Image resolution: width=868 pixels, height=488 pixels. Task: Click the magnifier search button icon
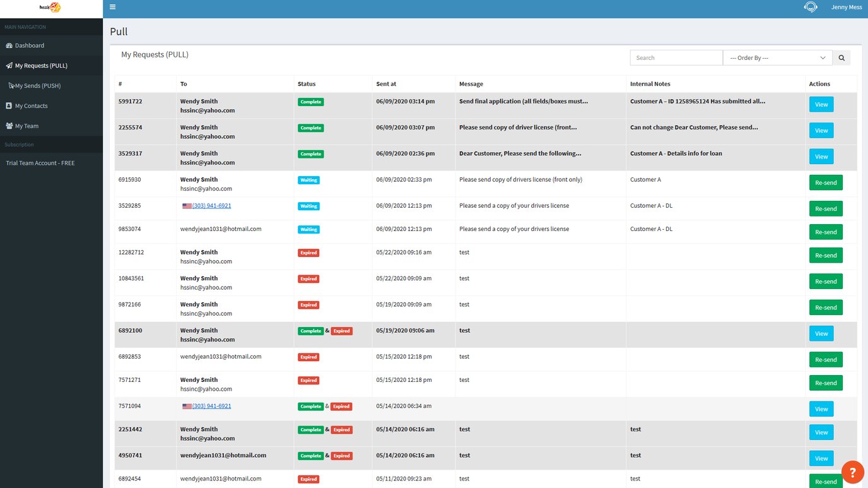click(x=841, y=58)
